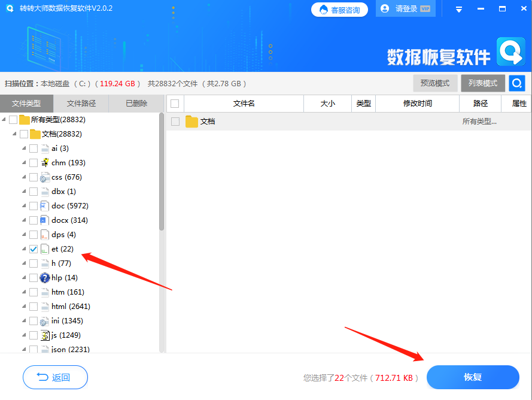Check the select-all checkbox in the header row

[174, 103]
